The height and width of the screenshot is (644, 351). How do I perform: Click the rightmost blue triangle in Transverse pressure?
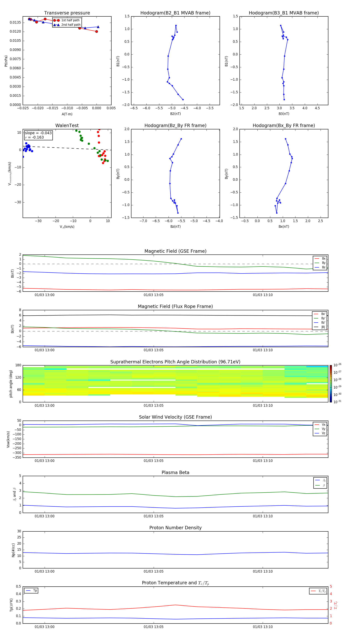pos(98,27)
